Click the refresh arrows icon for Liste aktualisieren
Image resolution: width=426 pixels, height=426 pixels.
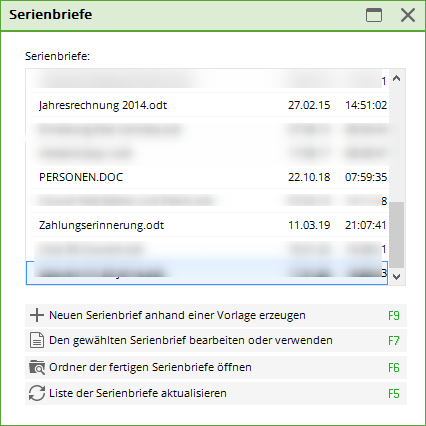point(37,393)
